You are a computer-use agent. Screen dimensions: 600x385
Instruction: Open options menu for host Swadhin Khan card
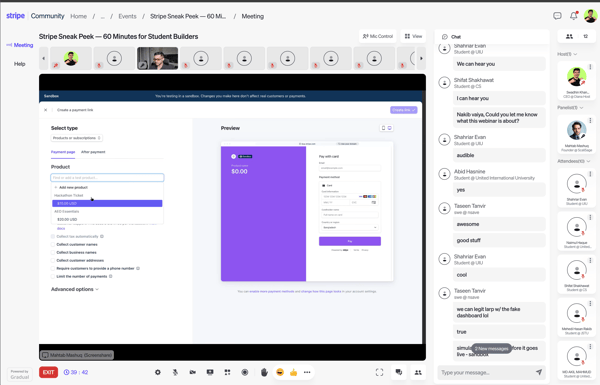(590, 67)
